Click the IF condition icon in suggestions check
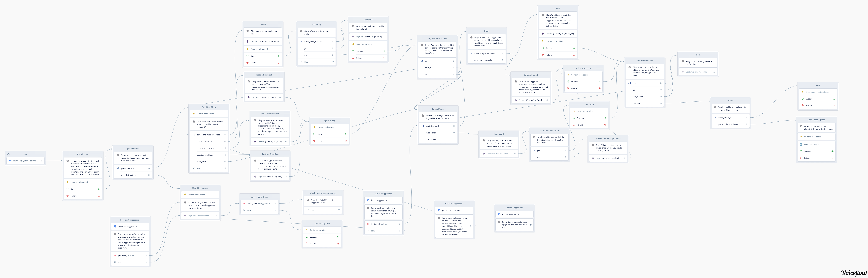 (x=244, y=204)
